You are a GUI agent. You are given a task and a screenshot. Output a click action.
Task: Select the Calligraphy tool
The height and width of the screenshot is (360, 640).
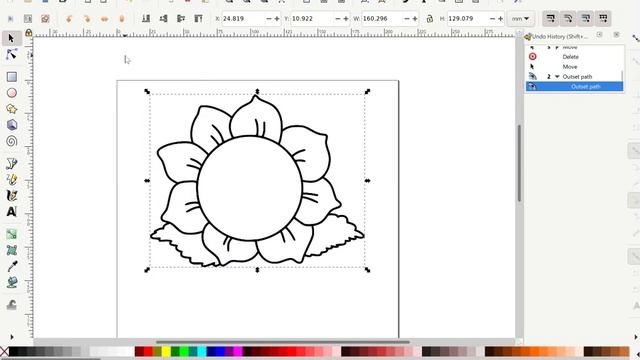(x=11, y=196)
